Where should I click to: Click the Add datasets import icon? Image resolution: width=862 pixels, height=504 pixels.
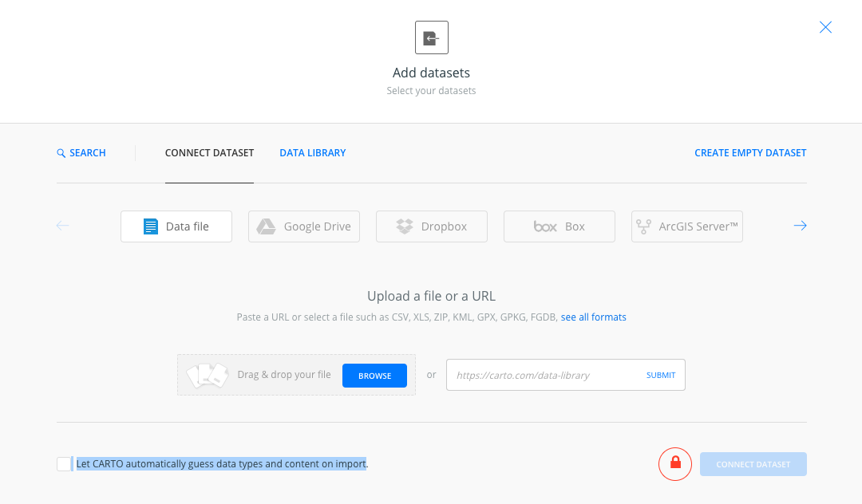click(x=432, y=37)
